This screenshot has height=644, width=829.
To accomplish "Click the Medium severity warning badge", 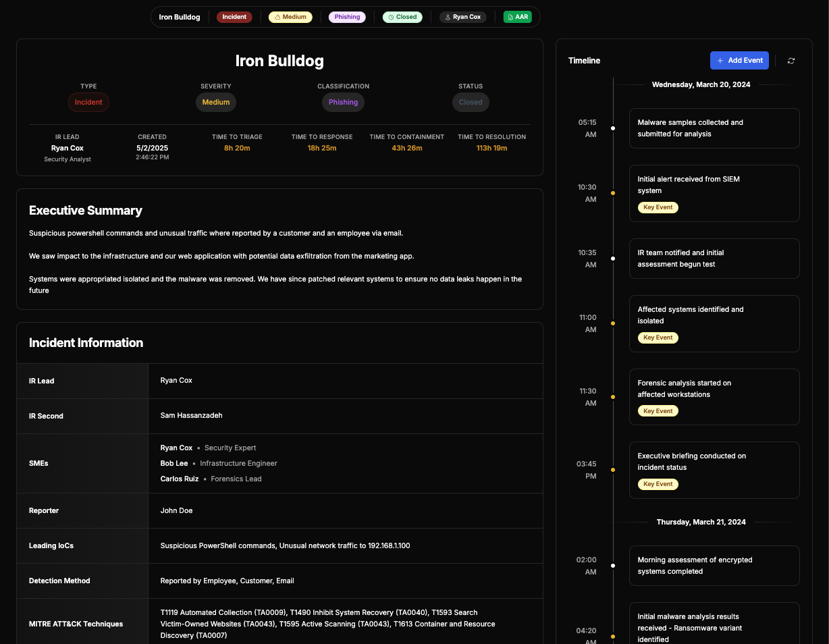I will click(x=290, y=17).
